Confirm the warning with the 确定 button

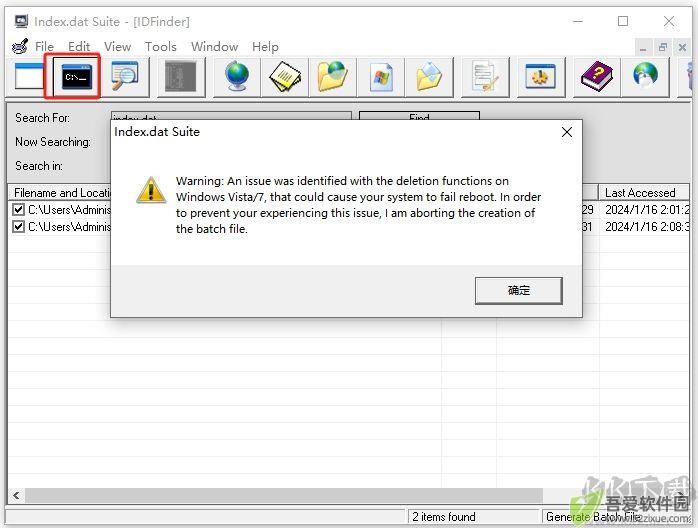pyautogui.click(x=519, y=291)
